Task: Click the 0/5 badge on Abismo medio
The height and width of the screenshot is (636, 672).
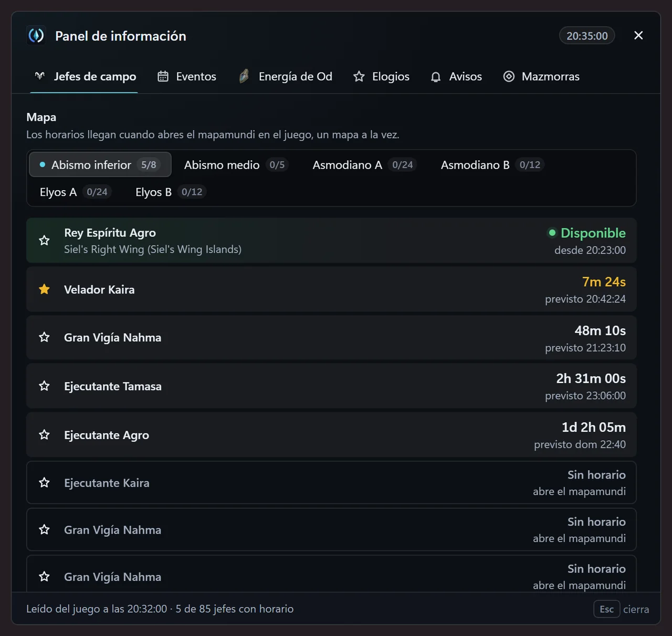Action: pos(277,165)
